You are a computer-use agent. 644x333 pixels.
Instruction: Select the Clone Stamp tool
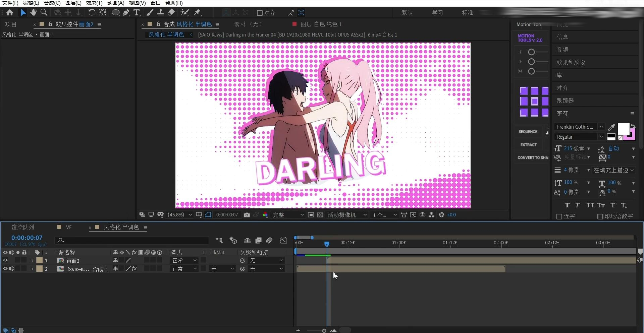[161, 13]
